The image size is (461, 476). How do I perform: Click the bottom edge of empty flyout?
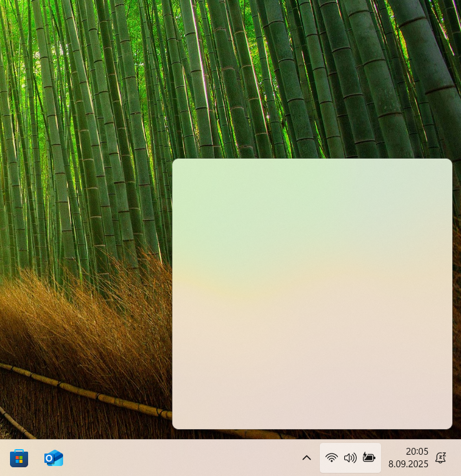coord(312,427)
